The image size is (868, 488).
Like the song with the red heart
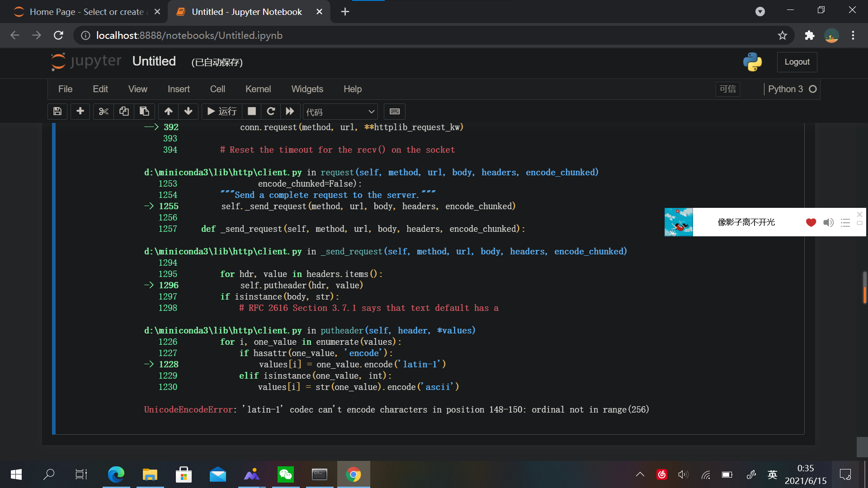coord(811,222)
